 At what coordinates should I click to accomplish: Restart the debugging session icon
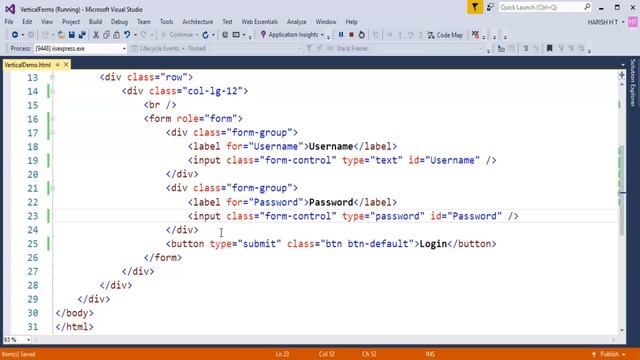pos(361,35)
